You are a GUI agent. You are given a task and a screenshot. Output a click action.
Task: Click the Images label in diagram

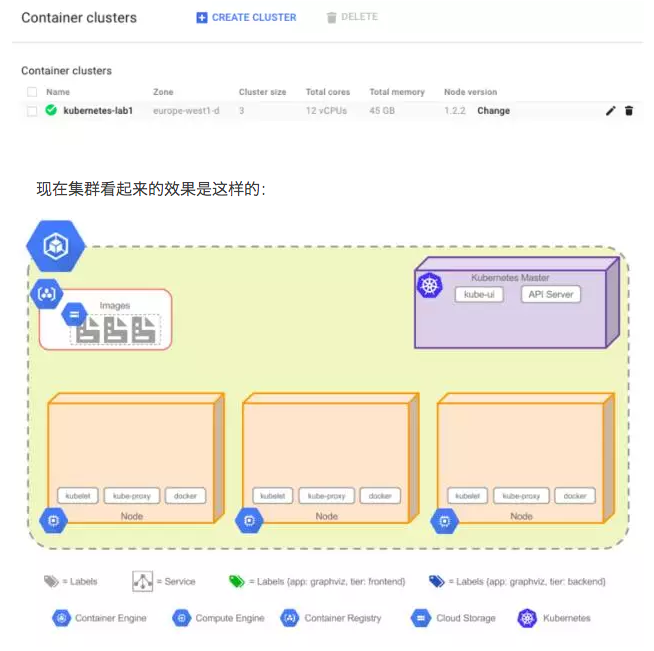[x=115, y=306]
